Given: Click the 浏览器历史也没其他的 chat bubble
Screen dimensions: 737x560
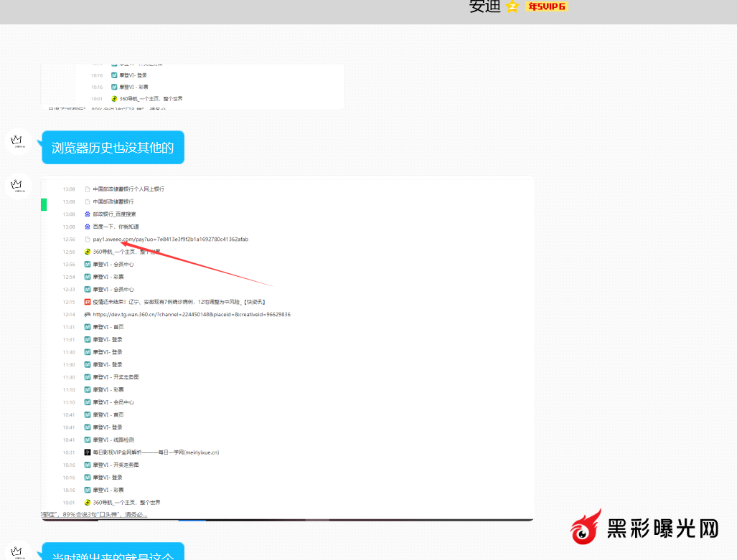Looking at the screenshot, I should point(113,148).
